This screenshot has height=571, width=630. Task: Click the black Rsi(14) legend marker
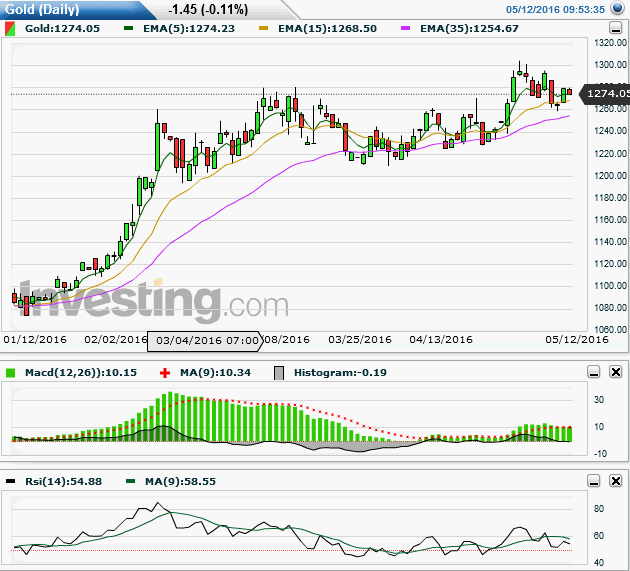click(10, 481)
